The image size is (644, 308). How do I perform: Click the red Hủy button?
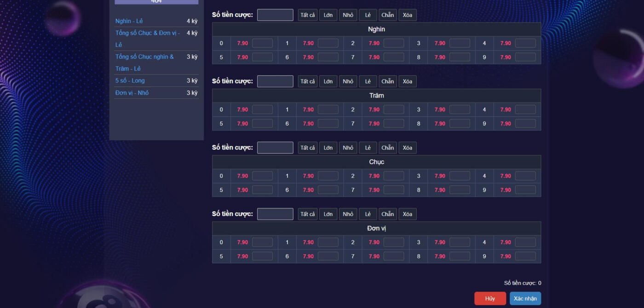click(x=490, y=298)
